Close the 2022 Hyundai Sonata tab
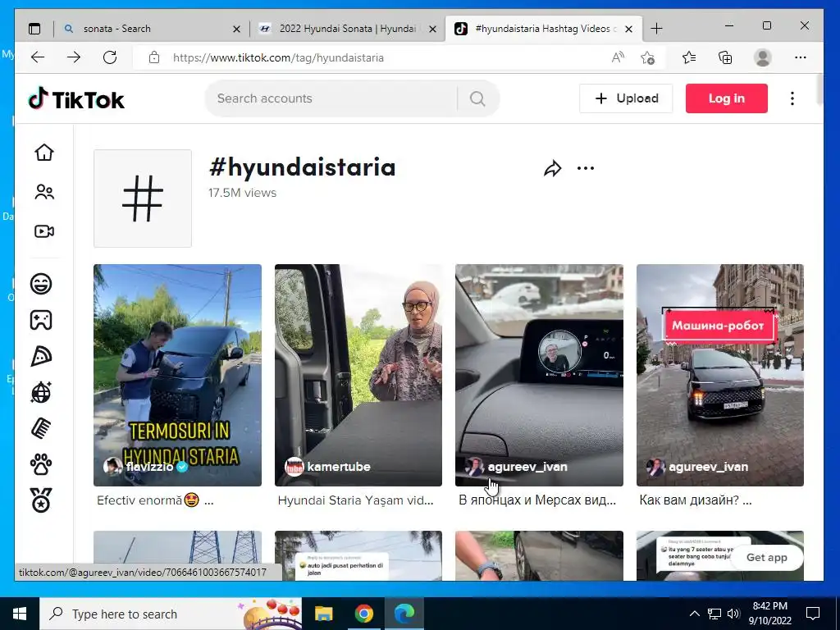This screenshot has width=840, height=630. pyautogui.click(x=433, y=30)
